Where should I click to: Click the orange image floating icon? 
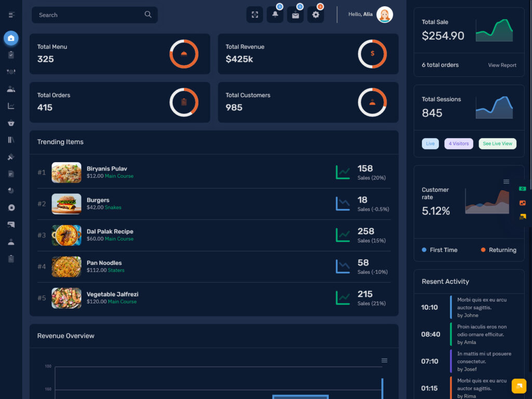pyautogui.click(x=523, y=203)
